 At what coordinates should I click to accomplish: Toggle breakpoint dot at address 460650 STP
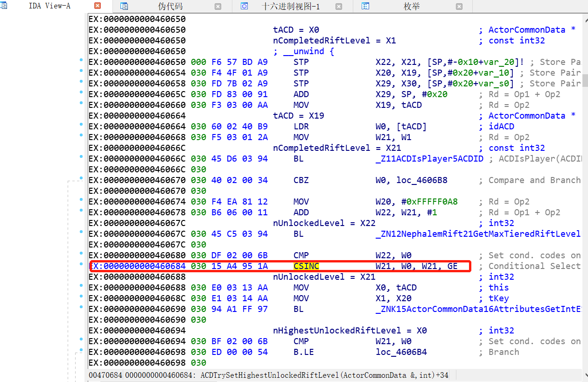click(81, 60)
